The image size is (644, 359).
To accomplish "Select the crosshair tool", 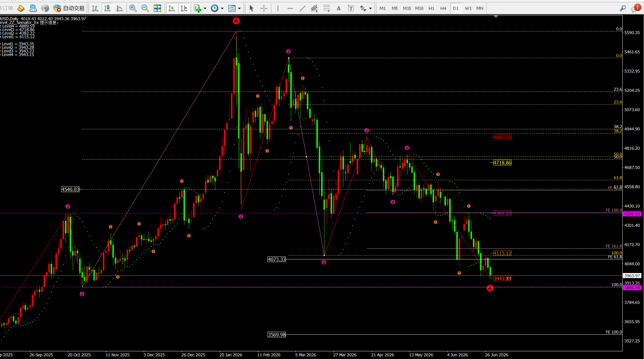I will (x=264, y=8).
